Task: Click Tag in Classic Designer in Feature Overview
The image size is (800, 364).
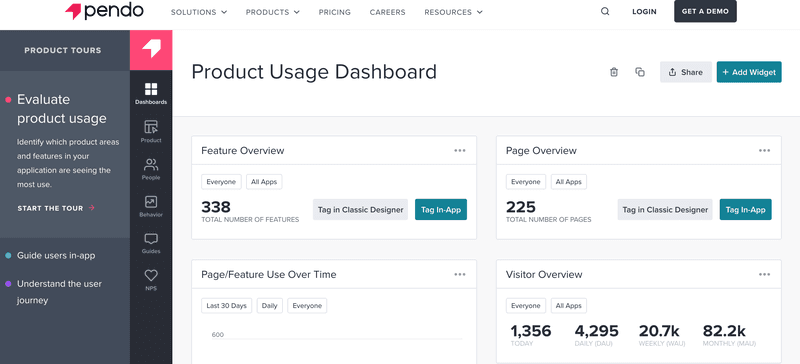Action: [x=360, y=210]
